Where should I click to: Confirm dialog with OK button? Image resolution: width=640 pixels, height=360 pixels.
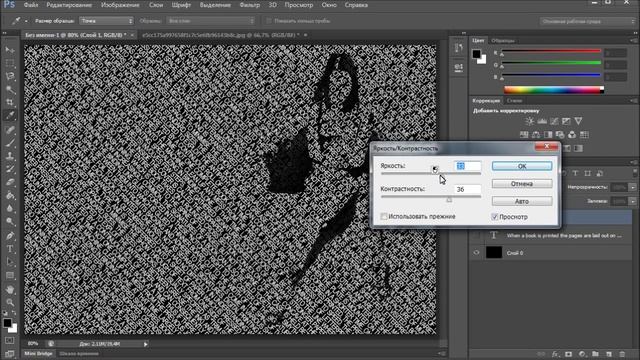(x=522, y=166)
